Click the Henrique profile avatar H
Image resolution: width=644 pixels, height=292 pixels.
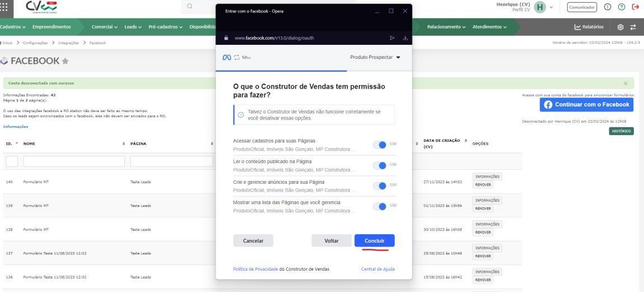click(540, 7)
